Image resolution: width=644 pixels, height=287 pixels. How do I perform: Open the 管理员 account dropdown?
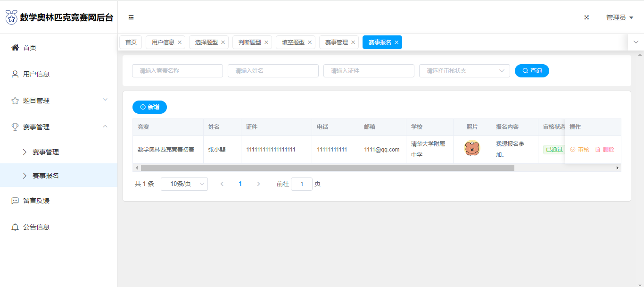point(619,17)
